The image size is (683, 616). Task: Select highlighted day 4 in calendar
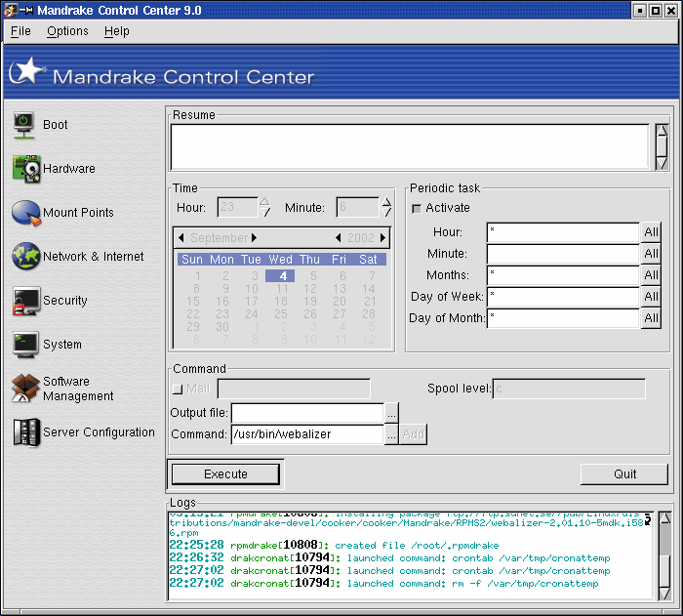[x=281, y=275]
